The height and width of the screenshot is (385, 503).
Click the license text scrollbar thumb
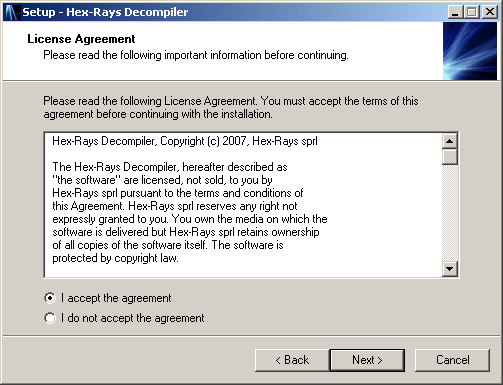click(x=450, y=157)
